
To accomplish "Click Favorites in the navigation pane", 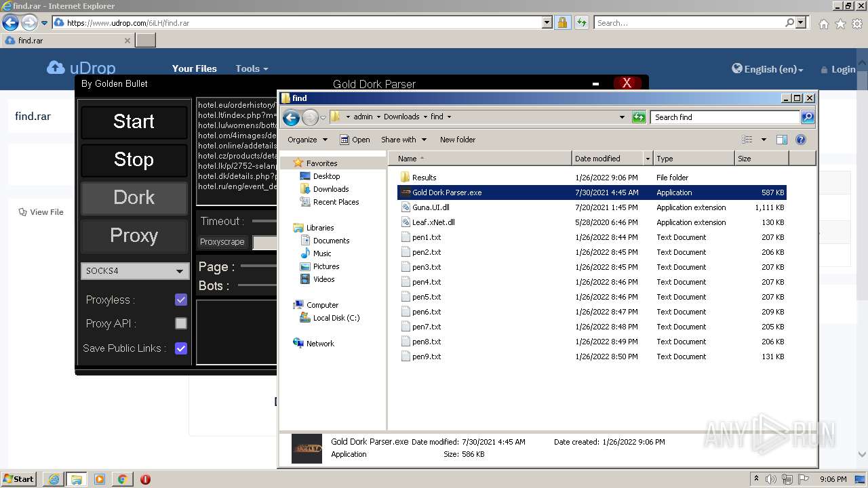I will 321,163.
